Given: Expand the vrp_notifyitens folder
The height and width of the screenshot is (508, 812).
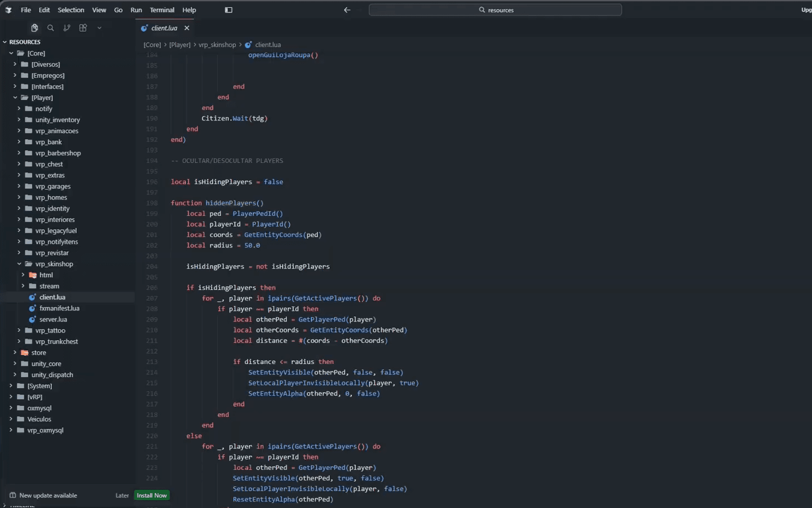Looking at the screenshot, I should 67,241.
